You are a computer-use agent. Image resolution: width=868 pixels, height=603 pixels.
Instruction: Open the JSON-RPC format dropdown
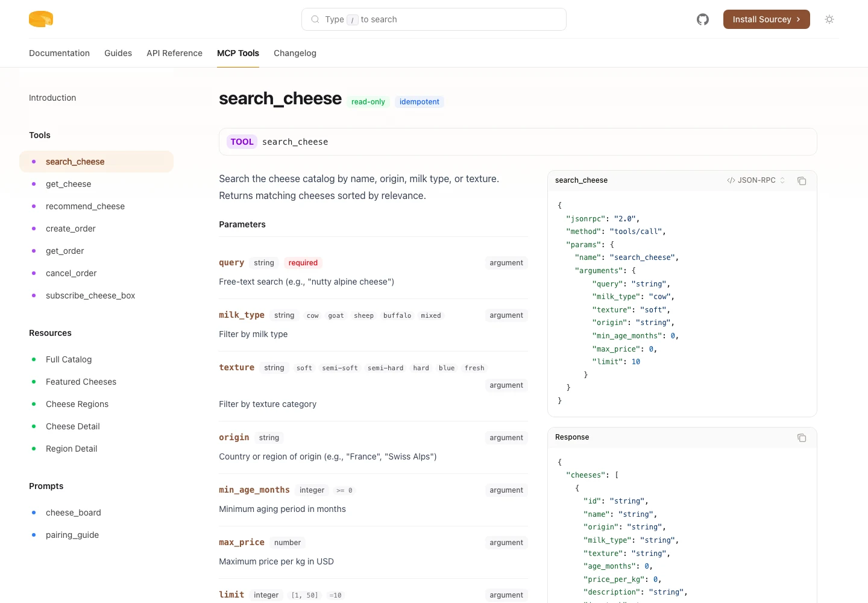click(x=756, y=180)
